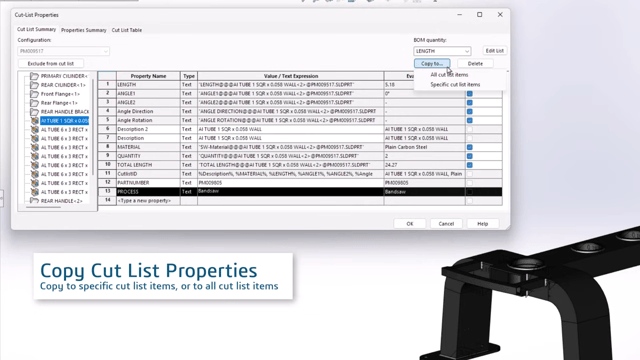Image resolution: width=640 pixels, height=360 pixels.
Task: Select REAR CYLINDER<1> in the tree
Action: pyautogui.click(x=63, y=85)
